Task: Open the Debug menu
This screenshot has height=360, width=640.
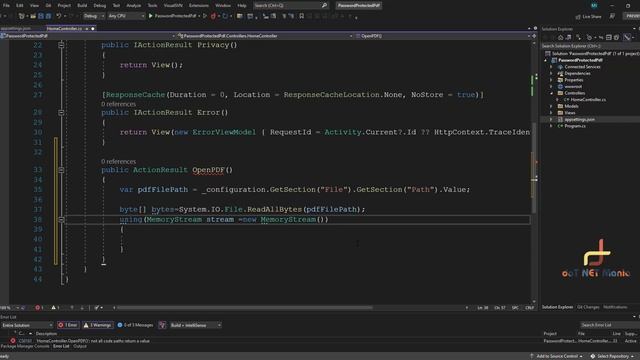Action: [x=100, y=5]
